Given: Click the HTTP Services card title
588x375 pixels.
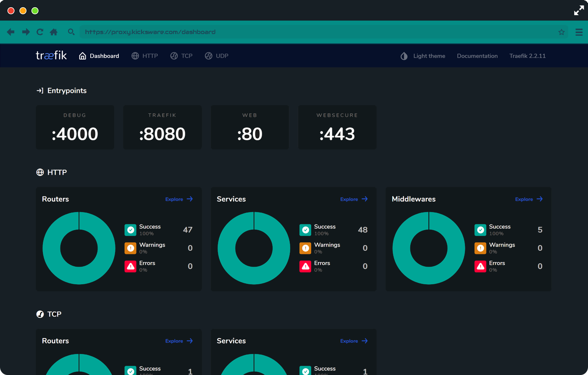Looking at the screenshot, I should (231, 199).
